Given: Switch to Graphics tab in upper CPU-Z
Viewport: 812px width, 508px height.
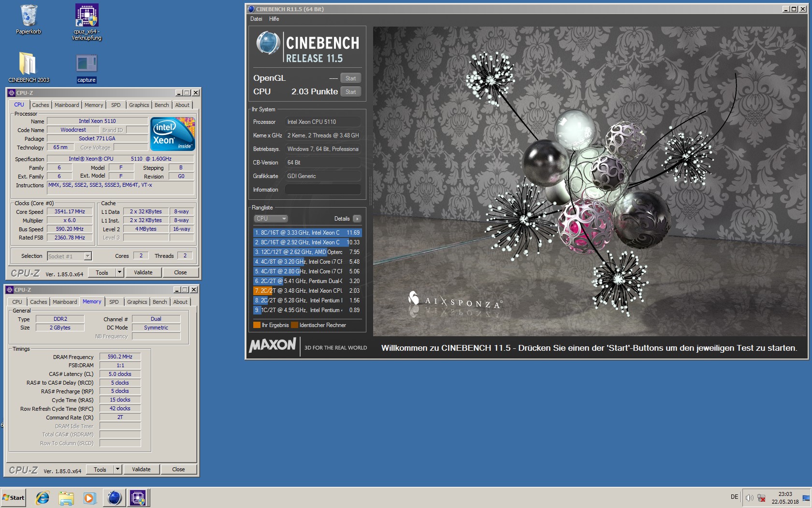Looking at the screenshot, I should [139, 105].
